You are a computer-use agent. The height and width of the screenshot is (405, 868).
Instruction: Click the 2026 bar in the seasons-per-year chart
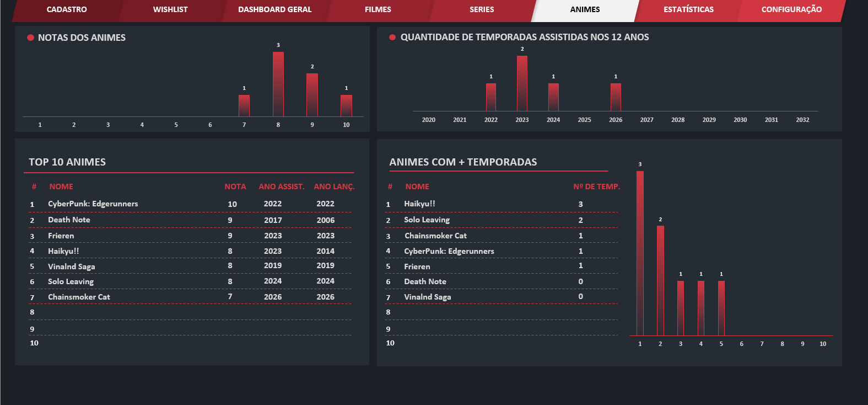point(616,97)
